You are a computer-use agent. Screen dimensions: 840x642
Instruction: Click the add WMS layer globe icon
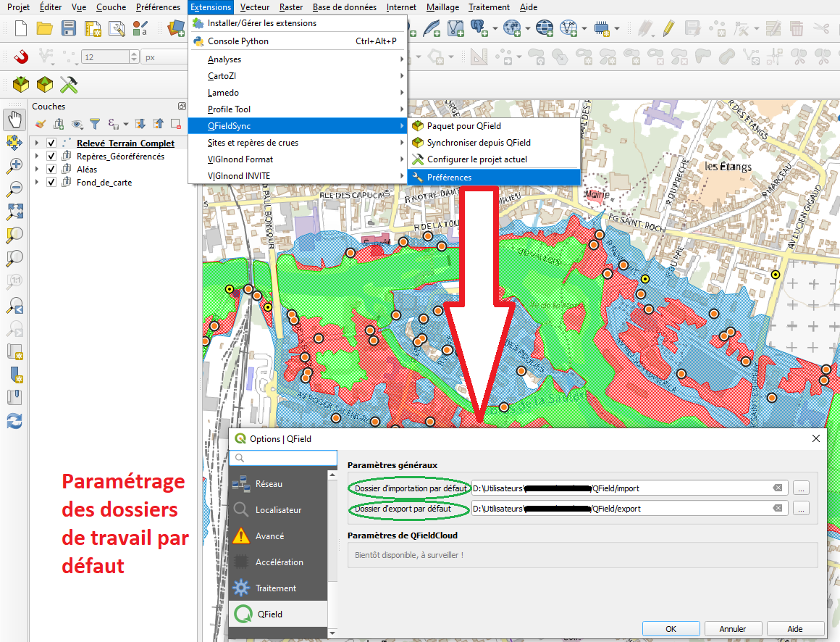512,28
